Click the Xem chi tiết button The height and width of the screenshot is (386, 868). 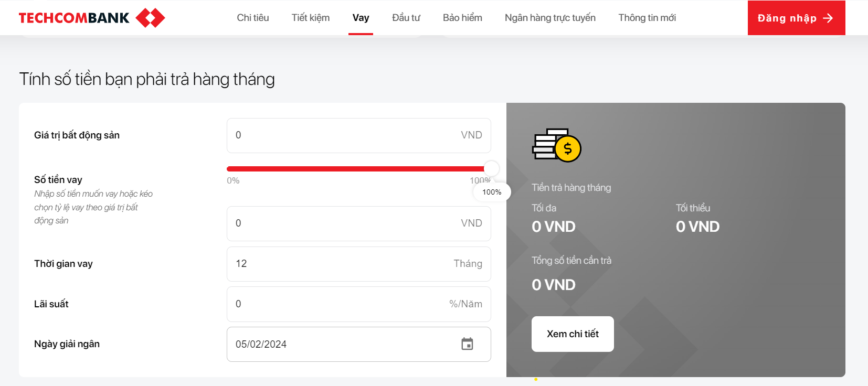pos(573,334)
